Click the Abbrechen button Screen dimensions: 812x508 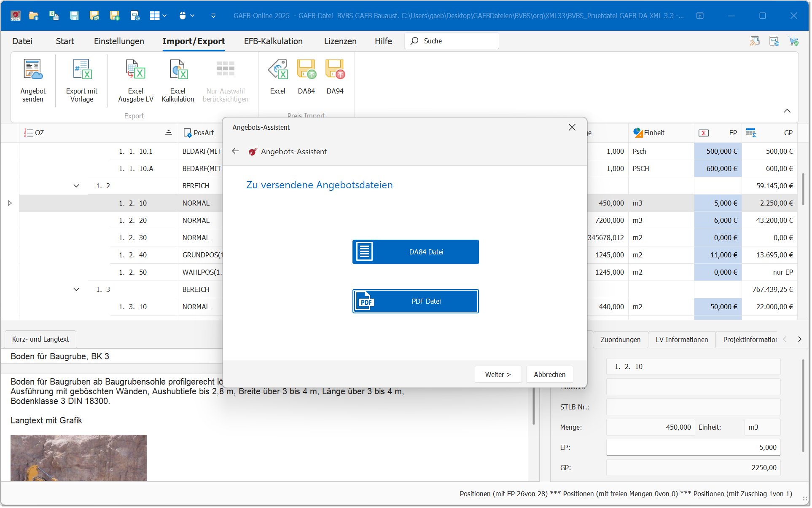click(x=549, y=374)
